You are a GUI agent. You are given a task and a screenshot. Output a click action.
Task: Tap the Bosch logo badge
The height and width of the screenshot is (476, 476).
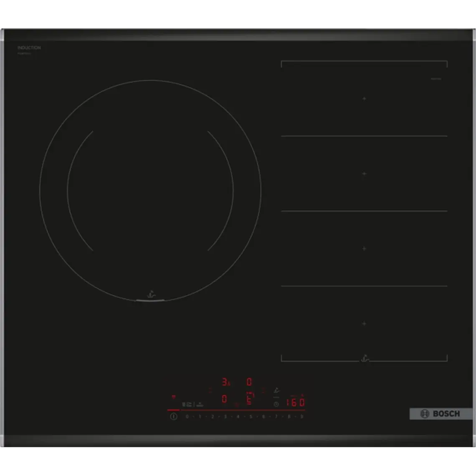click(x=441, y=414)
